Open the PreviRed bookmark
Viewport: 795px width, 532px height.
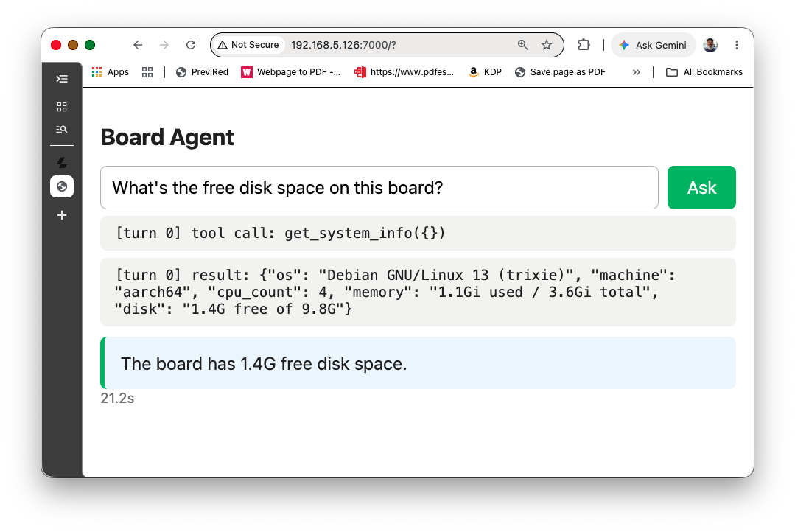click(202, 72)
